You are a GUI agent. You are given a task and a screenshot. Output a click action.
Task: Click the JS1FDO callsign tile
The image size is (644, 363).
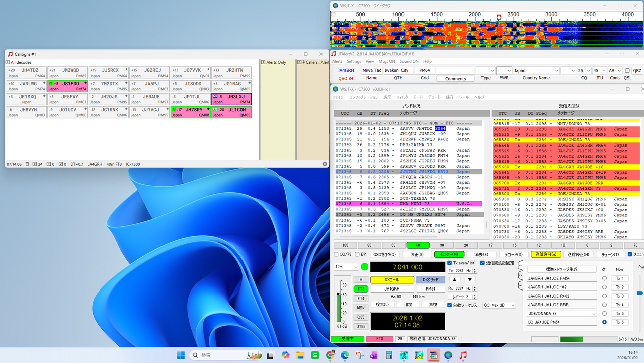(x=68, y=86)
